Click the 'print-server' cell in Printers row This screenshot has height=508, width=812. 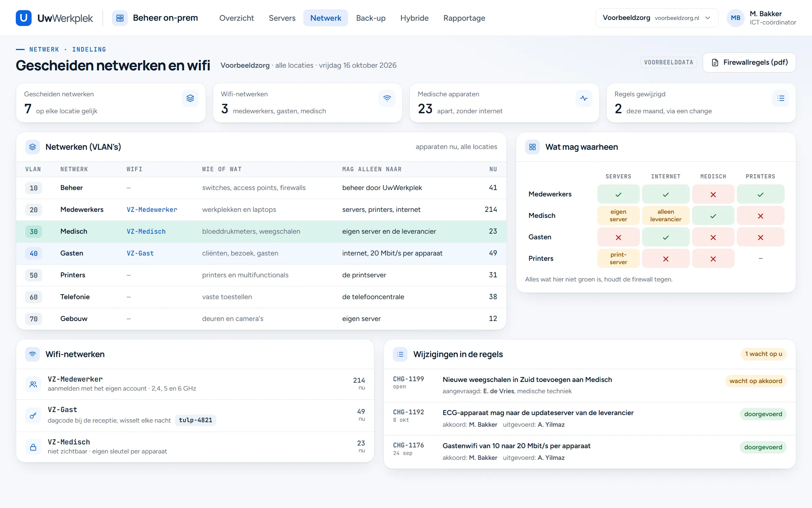[x=618, y=259]
